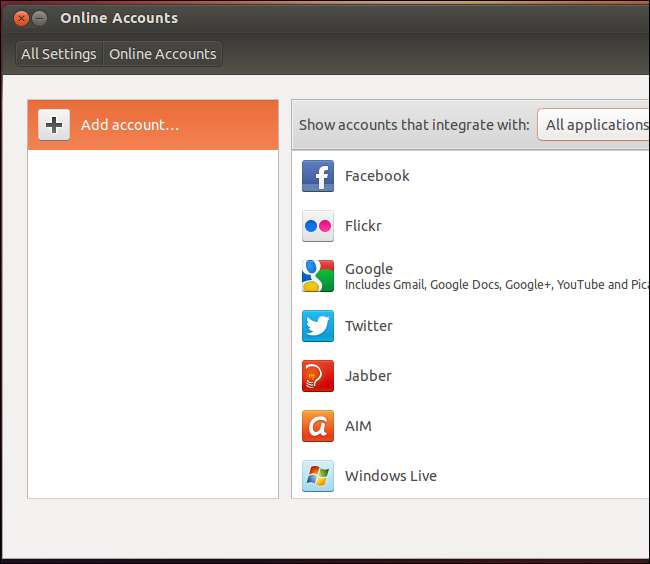The image size is (650, 564).
Task: Click the Facebook logo icon
Action: (317, 176)
